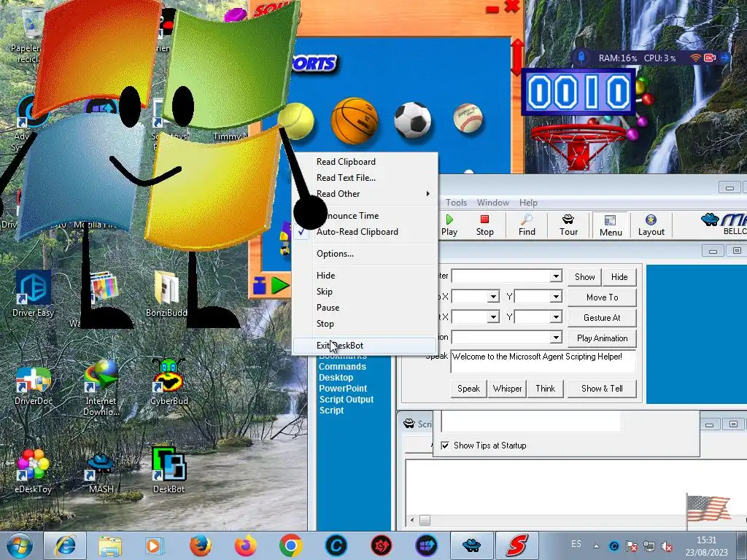This screenshot has width=747, height=560.
Task: Click the green play arrow in sports window
Action: pos(280,285)
